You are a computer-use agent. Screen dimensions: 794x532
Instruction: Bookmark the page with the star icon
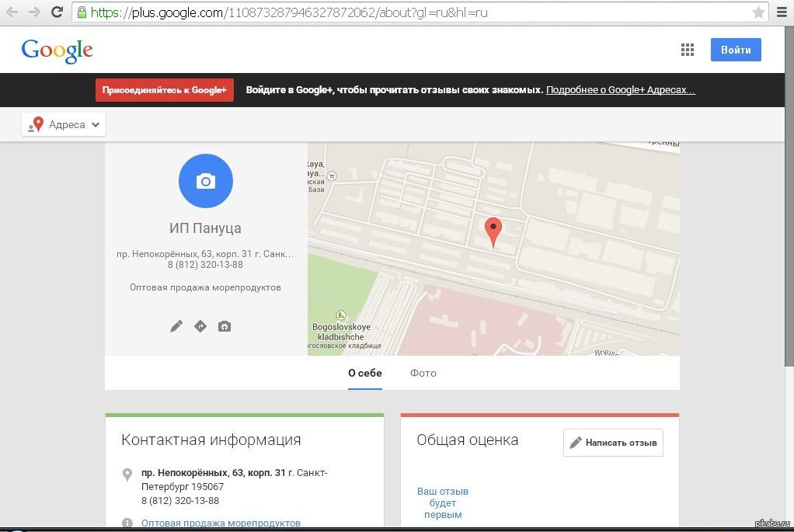coord(758,12)
